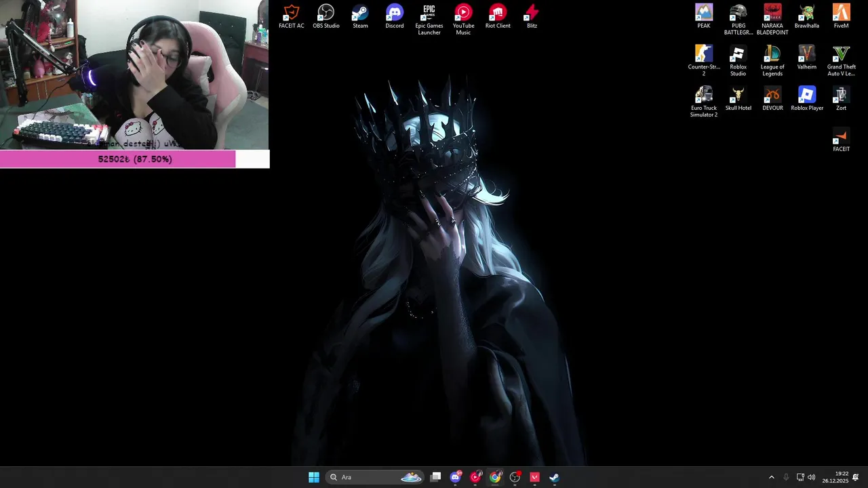The width and height of the screenshot is (868, 488).
Task: Open Discord from the taskbar
Action: pos(456,477)
